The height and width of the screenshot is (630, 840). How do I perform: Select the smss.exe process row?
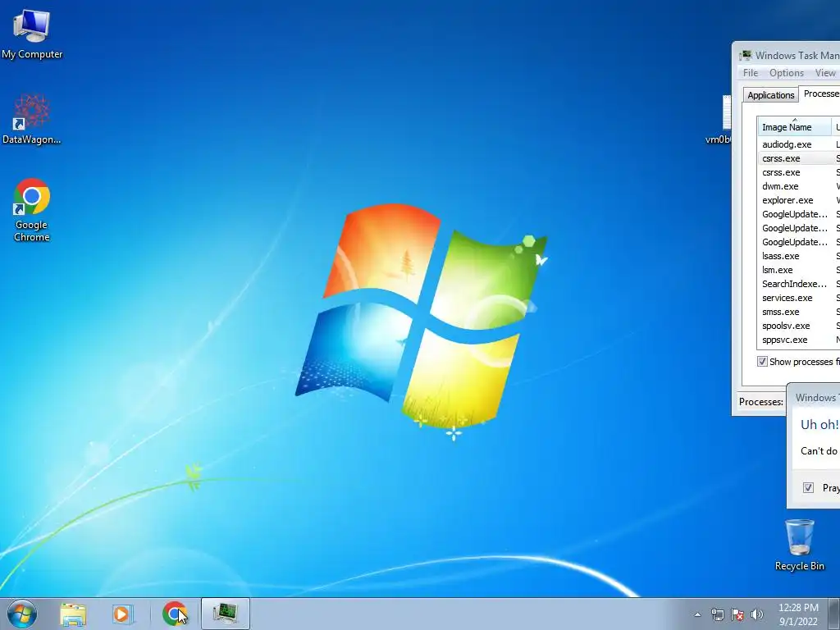pos(799,312)
